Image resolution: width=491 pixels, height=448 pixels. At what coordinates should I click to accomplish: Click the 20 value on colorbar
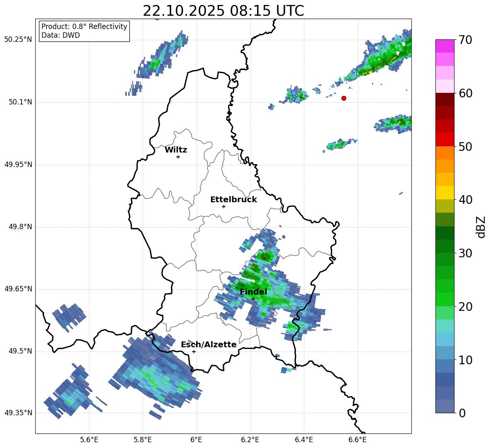(465, 307)
